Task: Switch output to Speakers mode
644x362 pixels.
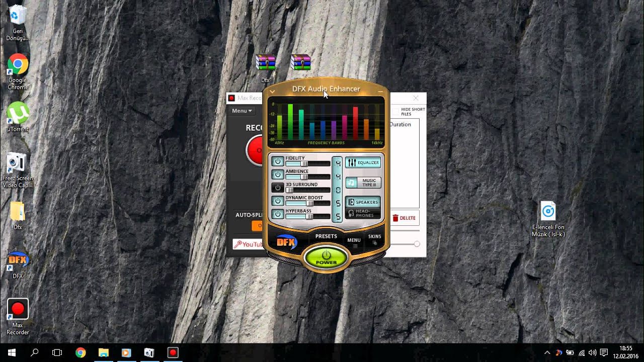Action: [363, 202]
